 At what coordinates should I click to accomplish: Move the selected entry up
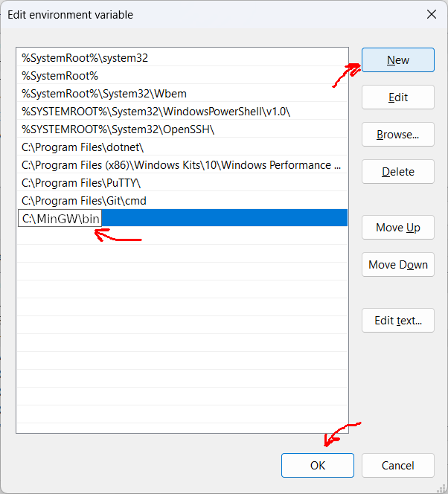398,227
